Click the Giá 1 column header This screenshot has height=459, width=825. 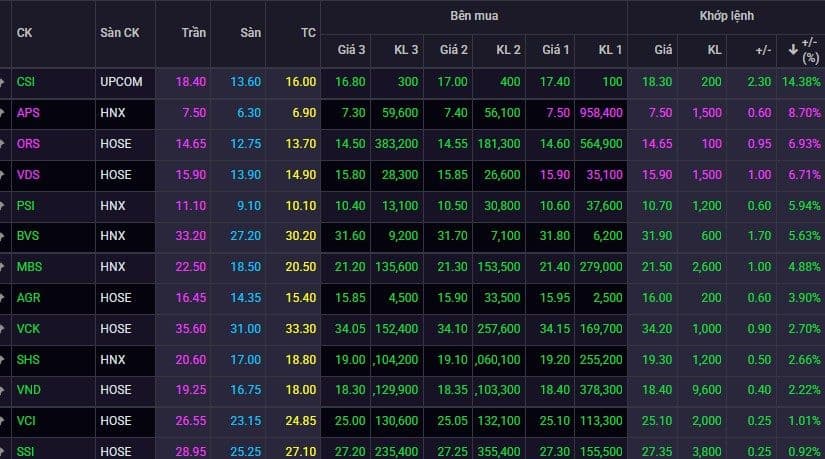click(x=556, y=50)
